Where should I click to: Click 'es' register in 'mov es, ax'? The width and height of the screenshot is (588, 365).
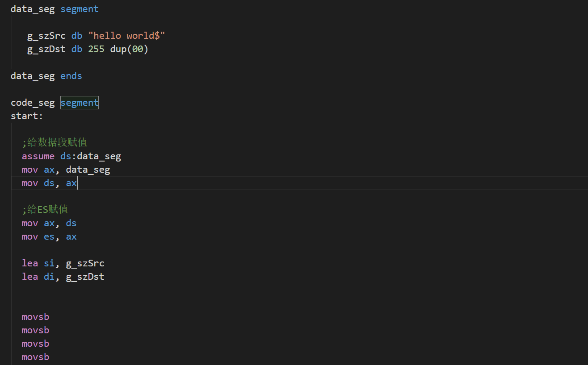(x=49, y=236)
